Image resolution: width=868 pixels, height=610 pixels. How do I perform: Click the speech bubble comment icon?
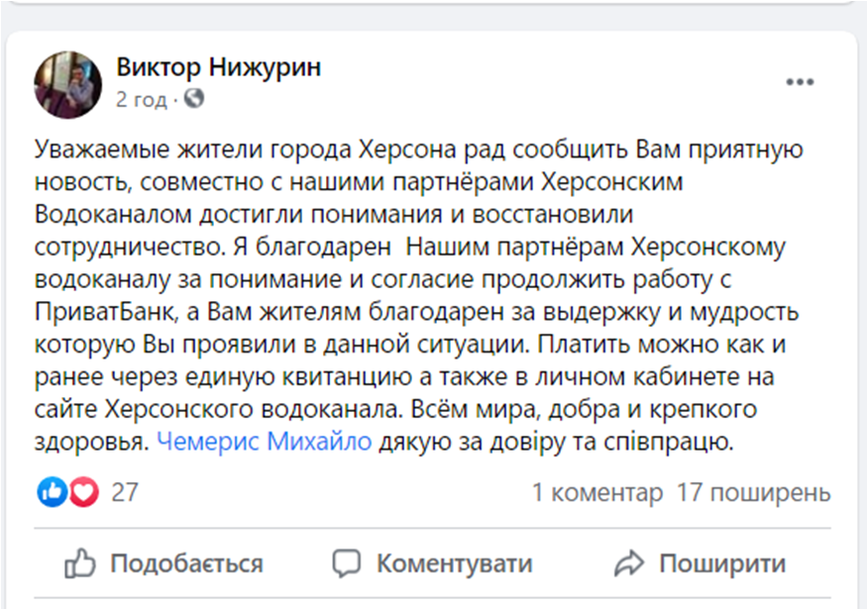[346, 564]
